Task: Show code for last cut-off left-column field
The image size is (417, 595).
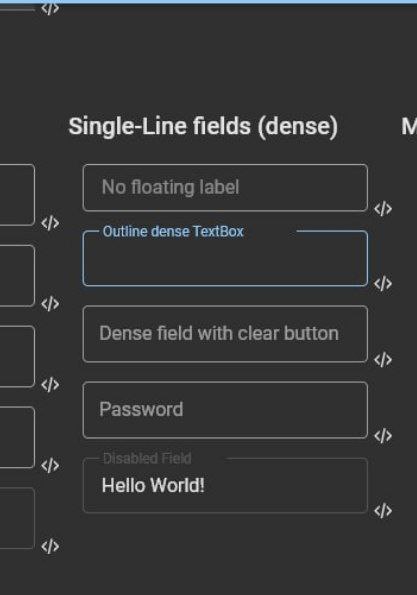Action: (50, 546)
